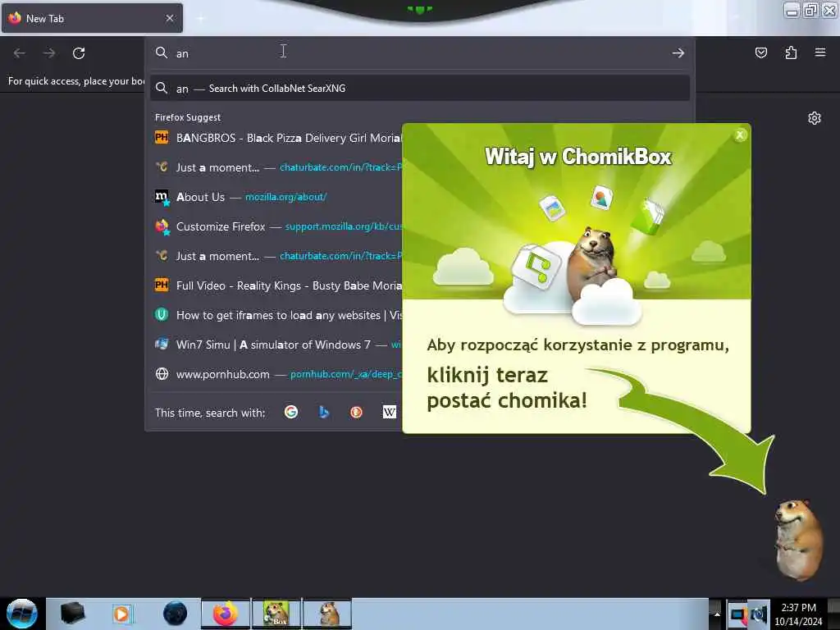
Task: Click the 'Firefox Suggest' heading
Action: [188, 117]
